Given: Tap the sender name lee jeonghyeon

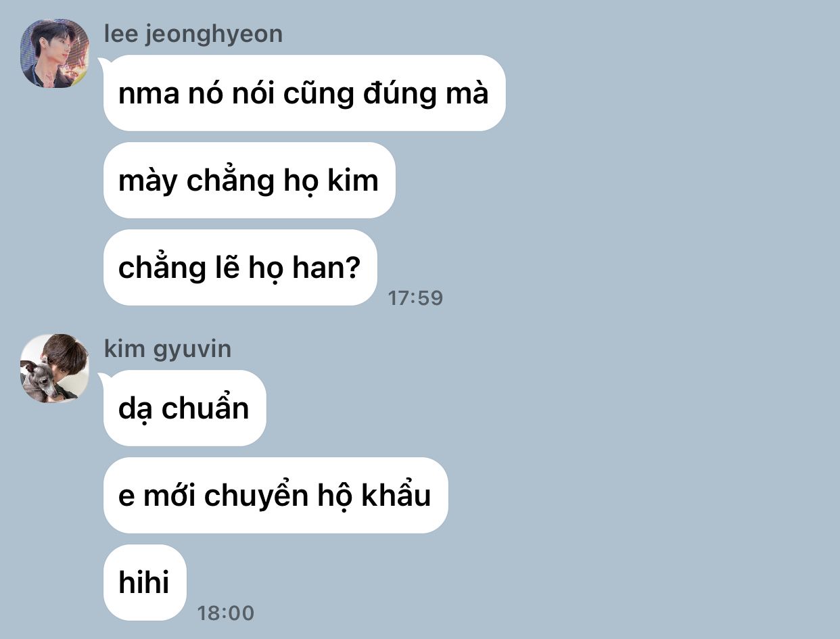Looking at the screenshot, I should (x=193, y=34).
